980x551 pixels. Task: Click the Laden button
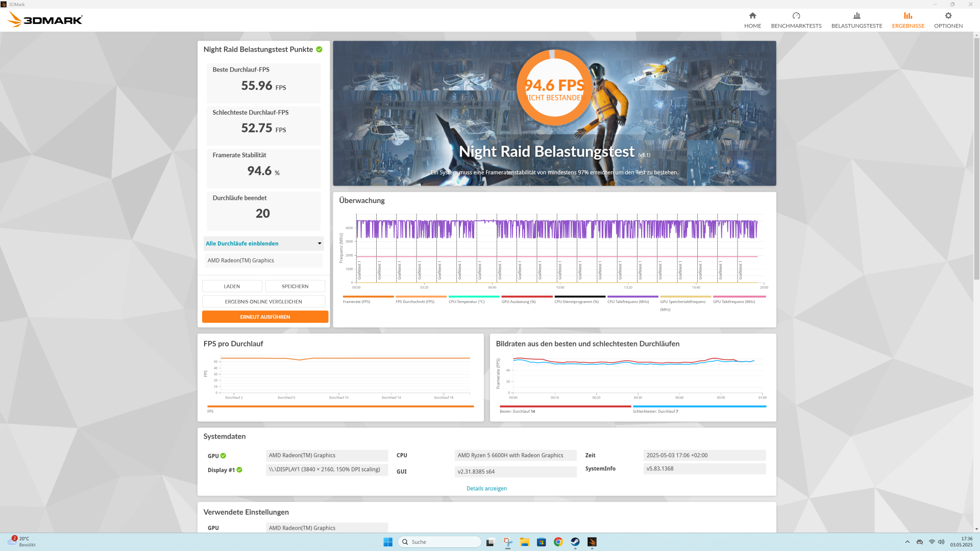[232, 286]
